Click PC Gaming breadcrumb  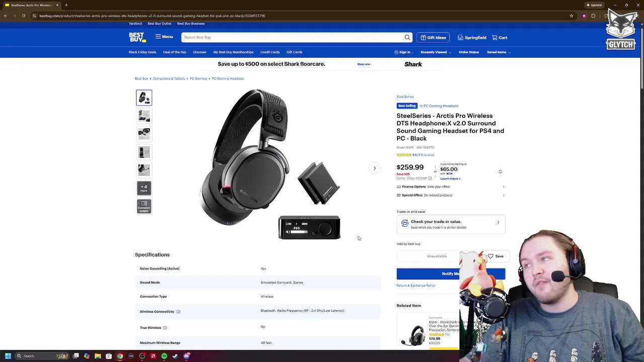coord(198,78)
